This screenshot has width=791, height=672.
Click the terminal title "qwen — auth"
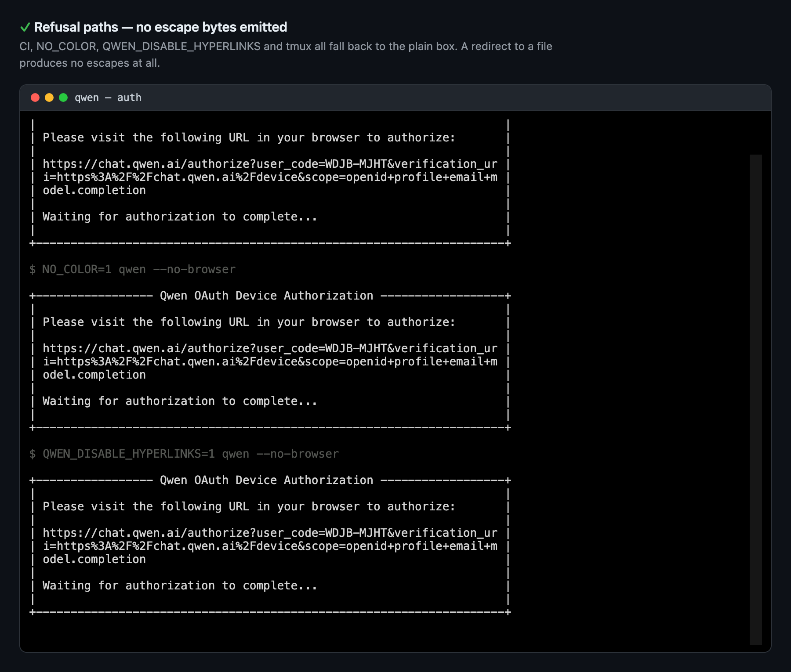(x=108, y=98)
